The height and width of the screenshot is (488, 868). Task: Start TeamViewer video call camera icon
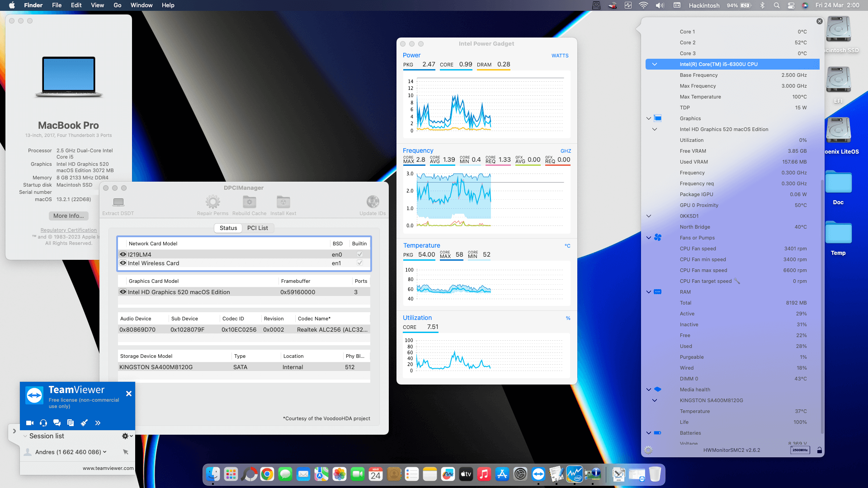tap(30, 423)
